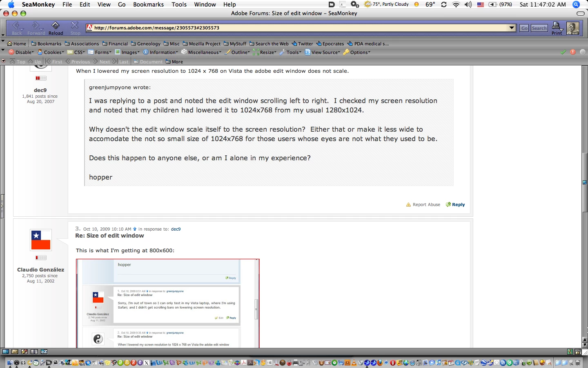Image resolution: width=588 pixels, height=368 pixels.
Task: Open the PDA medical bookmark
Action: (368, 44)
